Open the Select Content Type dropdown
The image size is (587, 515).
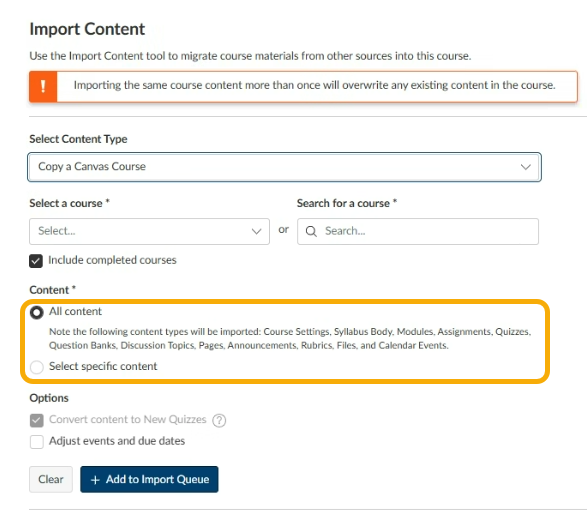tap(284, 167)
